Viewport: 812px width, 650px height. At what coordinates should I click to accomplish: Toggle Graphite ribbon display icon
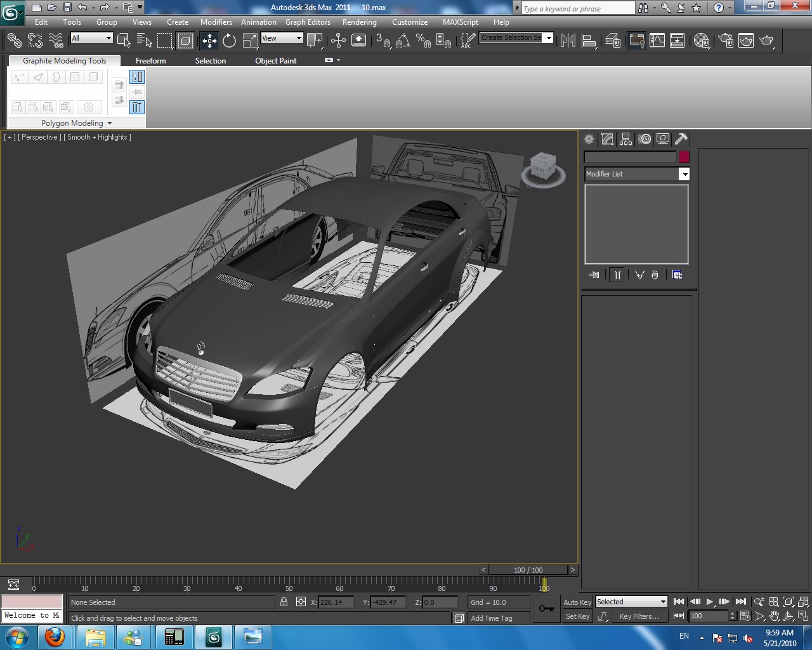tap(637, 41)
